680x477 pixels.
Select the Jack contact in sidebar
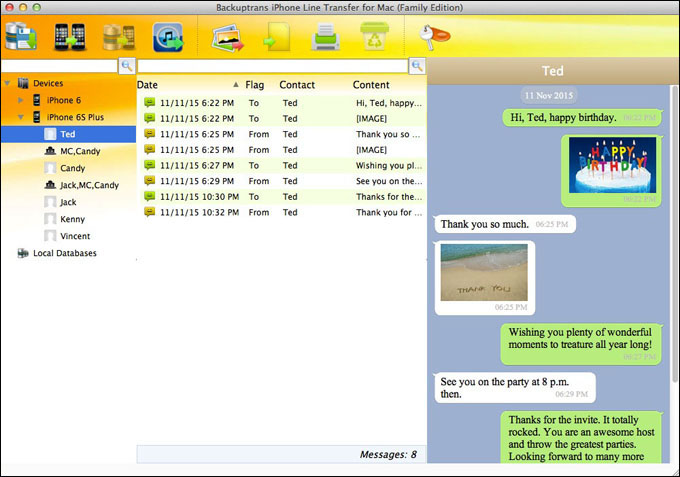pos(69,202)
